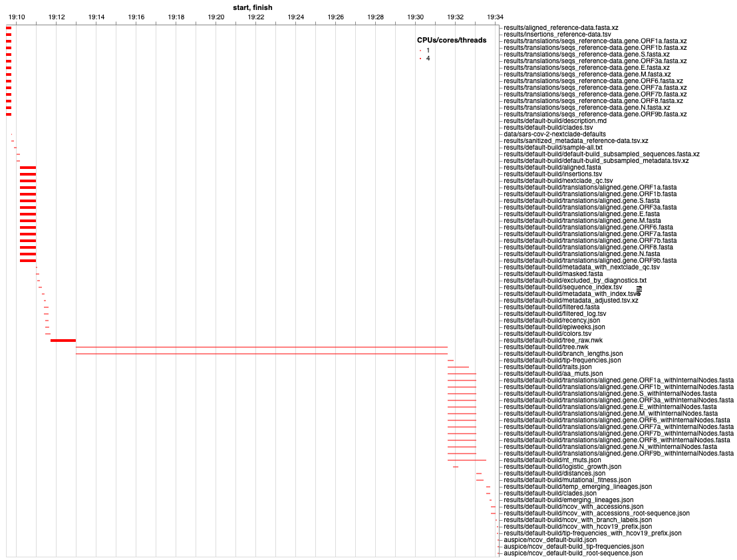
Task: Click the 19:30 time axis label
Action: [416, 17]
